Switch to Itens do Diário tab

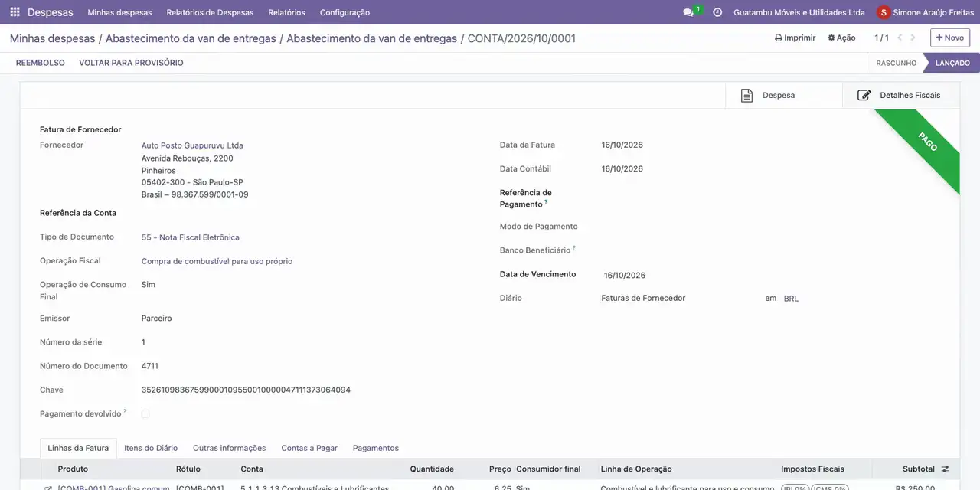[151, 448]
